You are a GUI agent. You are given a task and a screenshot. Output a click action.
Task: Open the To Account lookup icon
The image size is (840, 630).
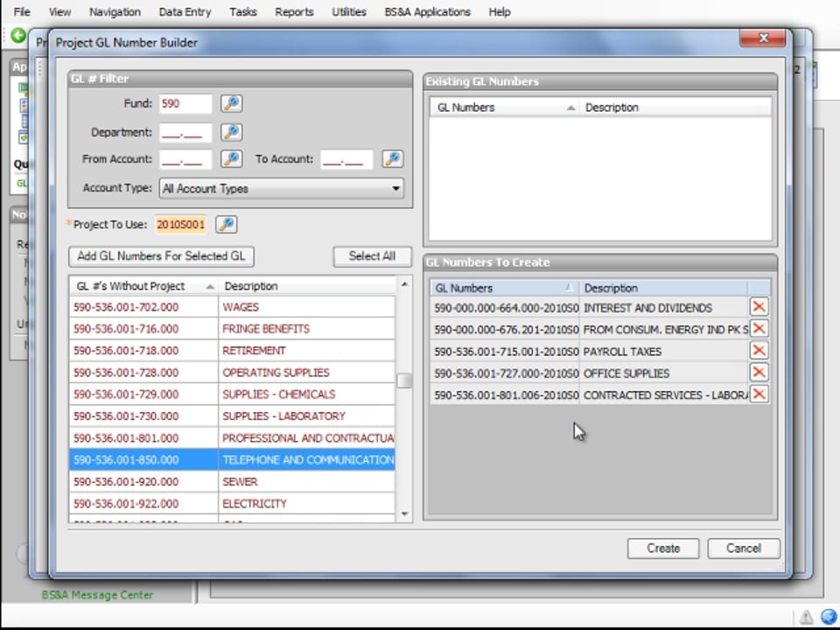393,158
